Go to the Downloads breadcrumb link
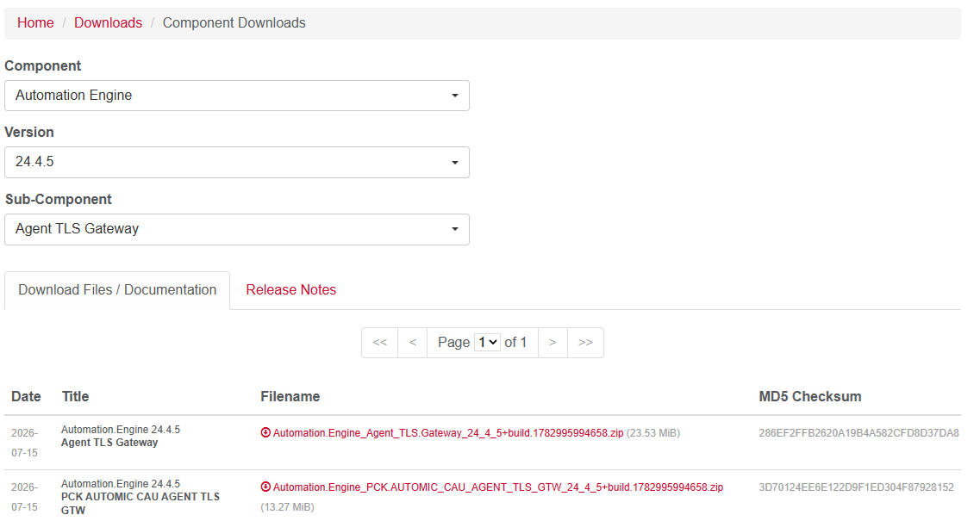 coord(108,22)
